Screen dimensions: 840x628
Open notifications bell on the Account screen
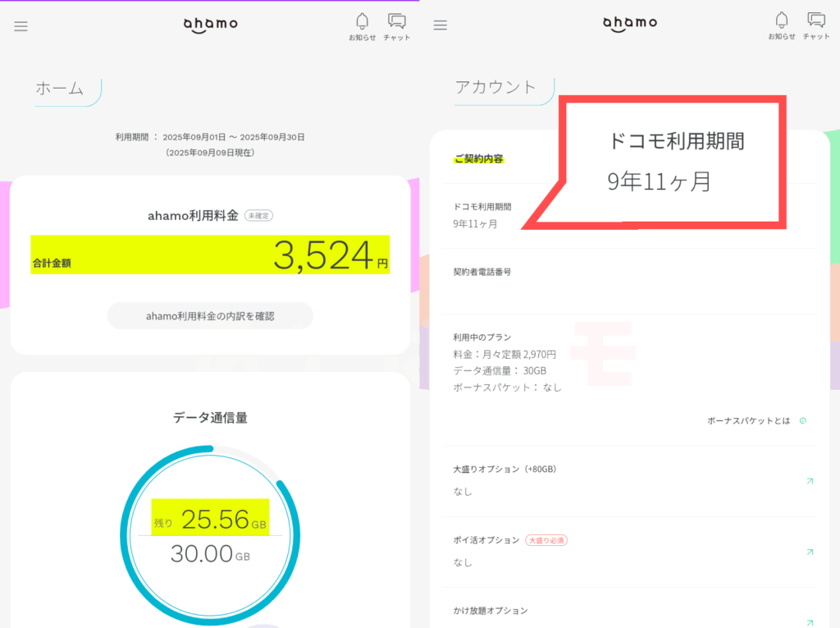click(782, 25)
